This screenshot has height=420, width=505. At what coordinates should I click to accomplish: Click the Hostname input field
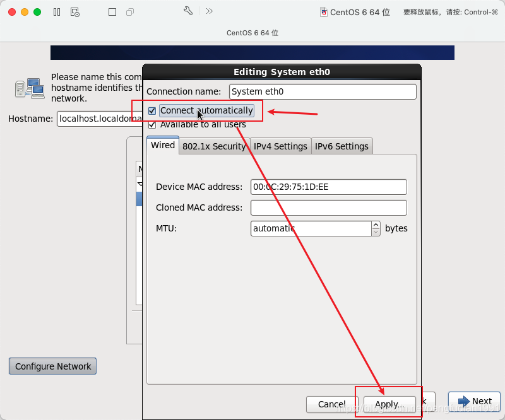coord(100,119)
